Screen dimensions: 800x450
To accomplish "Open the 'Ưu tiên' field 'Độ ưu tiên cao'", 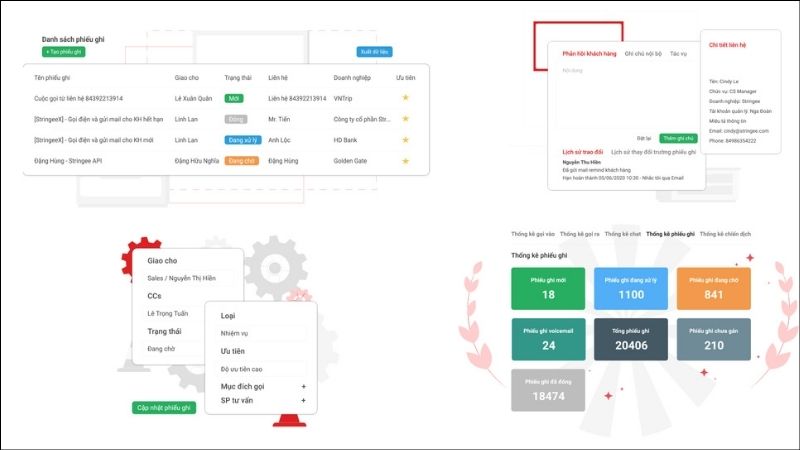I will click(262, 369).
